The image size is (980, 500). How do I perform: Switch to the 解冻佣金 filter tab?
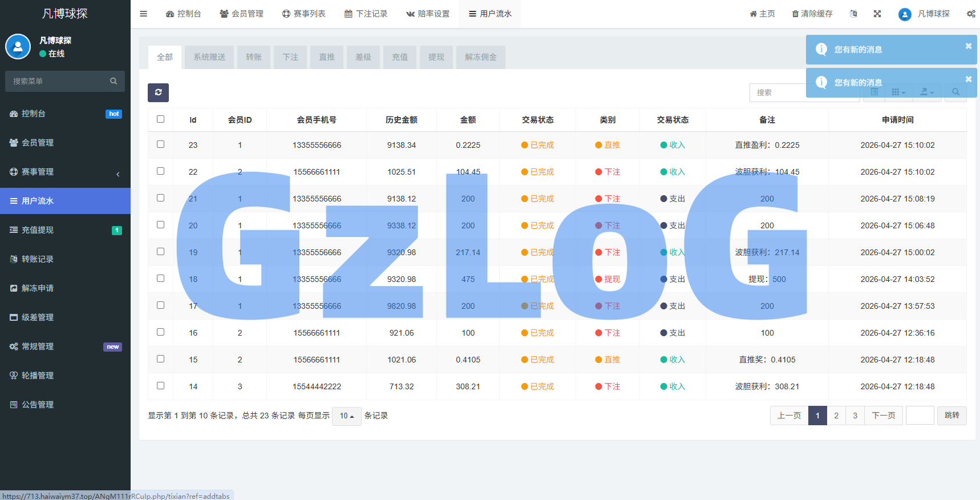481,57
